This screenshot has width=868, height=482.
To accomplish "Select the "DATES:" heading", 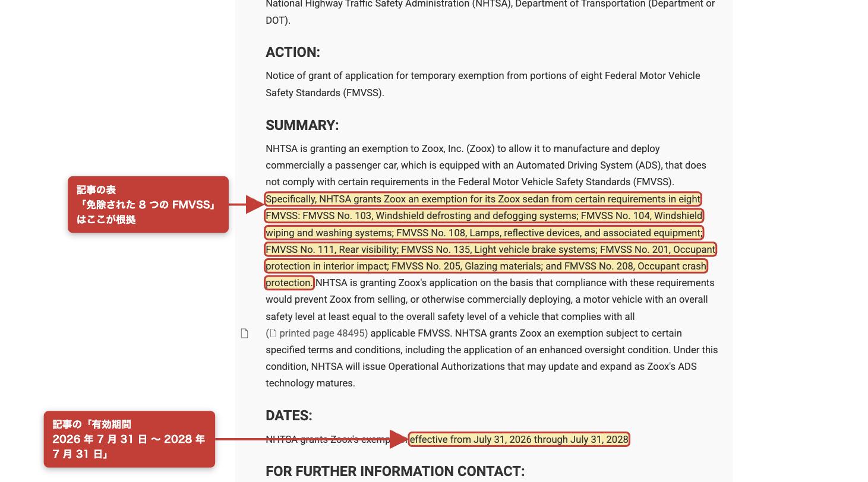I will click(289, 416).
